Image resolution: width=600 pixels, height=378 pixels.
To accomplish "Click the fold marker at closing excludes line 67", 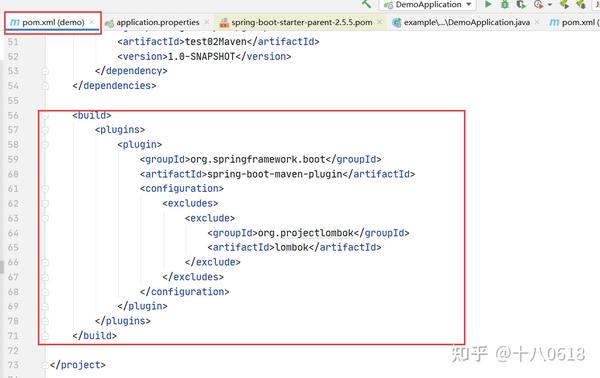I will coord(45,277).
